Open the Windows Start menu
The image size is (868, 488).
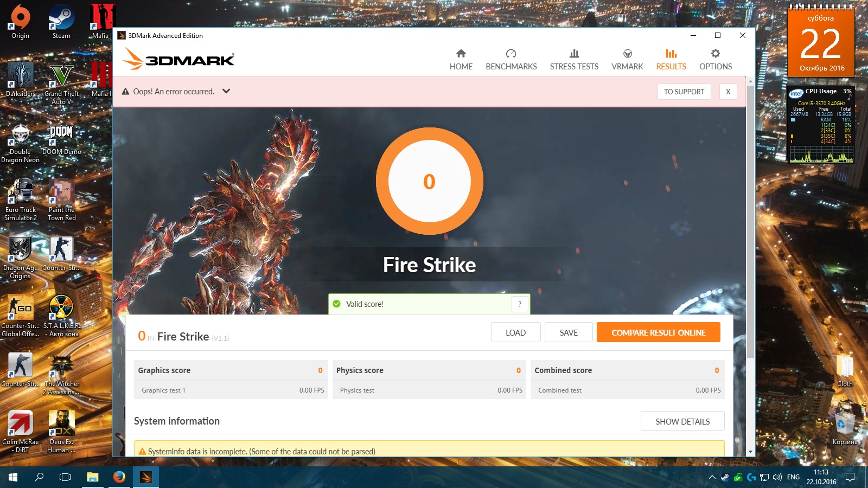point(13,477)
